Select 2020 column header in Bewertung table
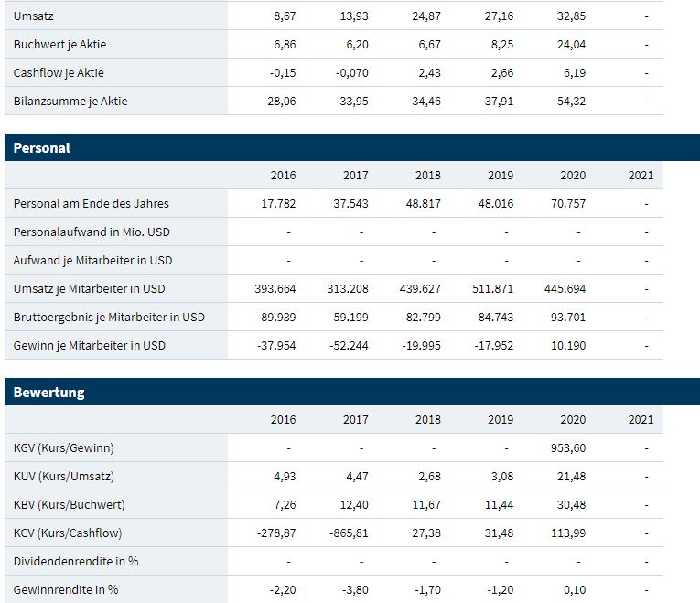The image size is (700, 603). click(x=572, y=420)
